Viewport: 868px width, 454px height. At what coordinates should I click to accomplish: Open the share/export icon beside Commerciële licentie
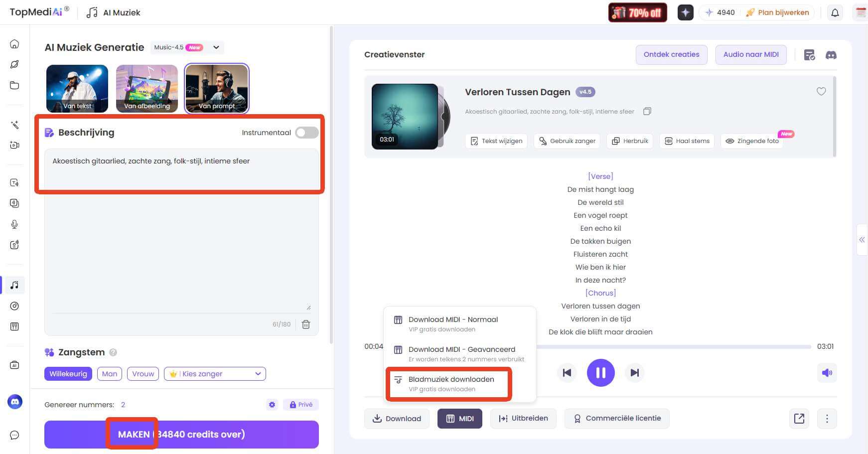[799, 419]
